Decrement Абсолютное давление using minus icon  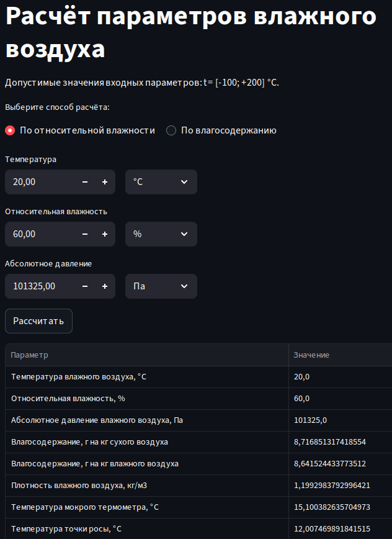[x=85, y=286]
